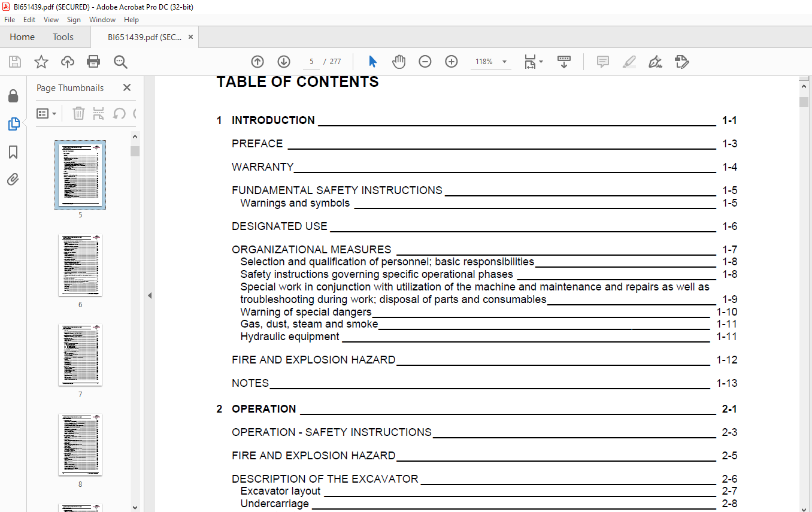Click the document vertical scrollbar thumb

tap(804, 102)
